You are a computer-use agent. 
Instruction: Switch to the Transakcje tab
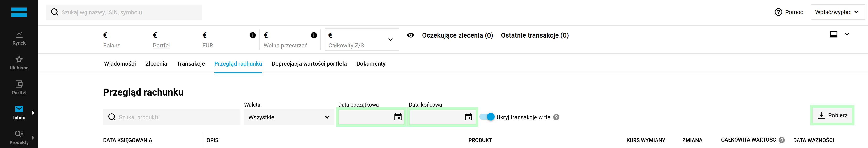191,63
